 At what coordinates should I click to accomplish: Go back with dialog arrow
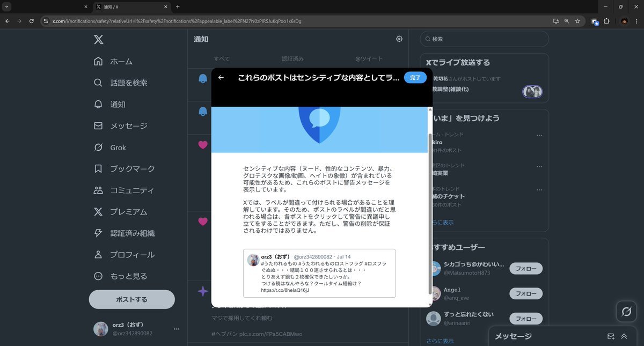pyautogui.click(x=221, y=78)
